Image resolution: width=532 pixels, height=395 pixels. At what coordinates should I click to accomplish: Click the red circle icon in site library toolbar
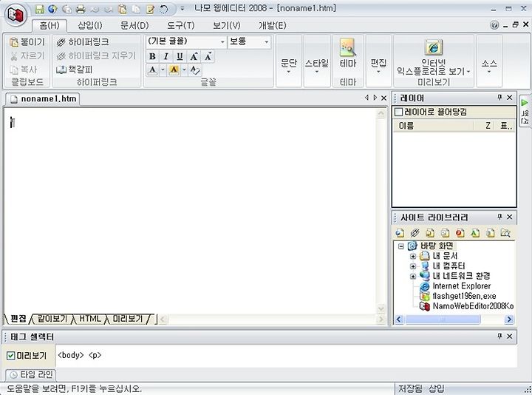click(x=460, y=233)
